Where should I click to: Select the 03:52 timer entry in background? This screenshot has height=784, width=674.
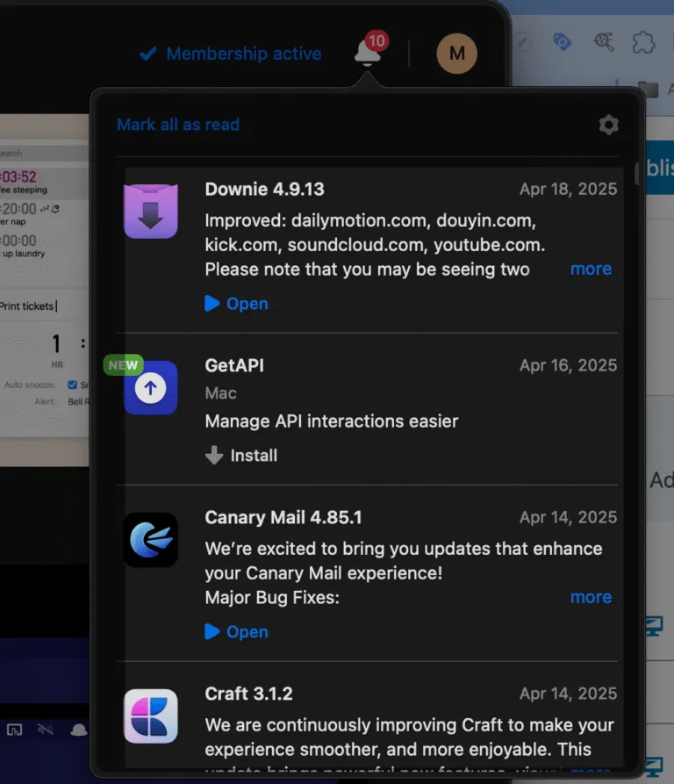click(44, 183)
